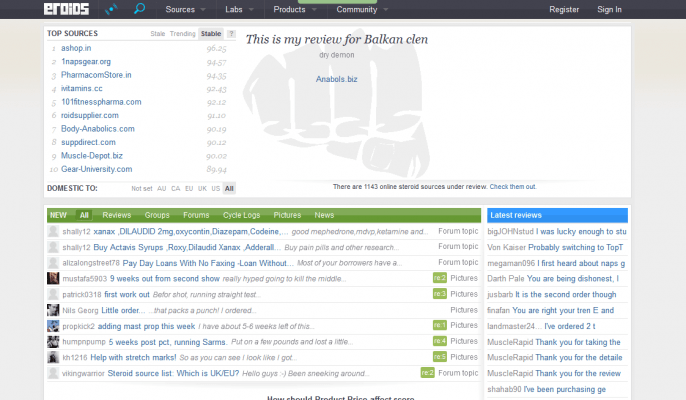Click shally12's avatar beside xanax post
686x400 pixels.
[53, 231]
